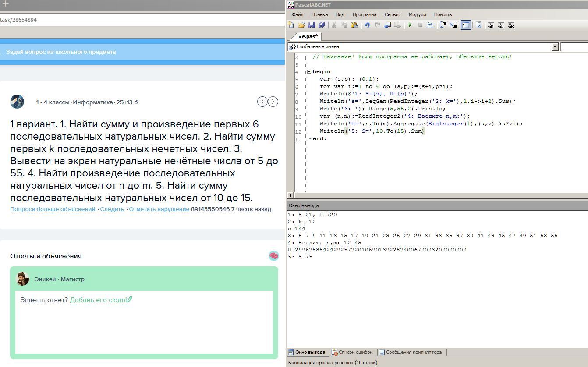
Task: Click the Отметить нарушение link
Action: (159, 209)
